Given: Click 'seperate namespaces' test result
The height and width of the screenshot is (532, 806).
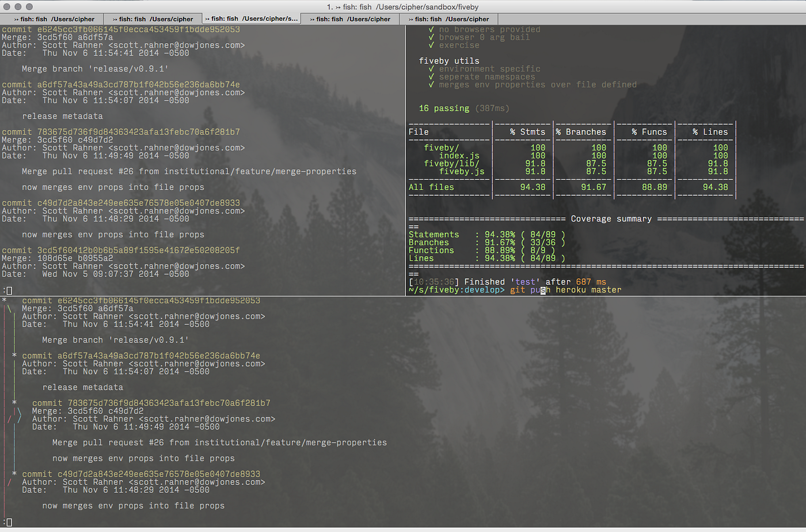Looking at the screenshot, I should point(487,77).
